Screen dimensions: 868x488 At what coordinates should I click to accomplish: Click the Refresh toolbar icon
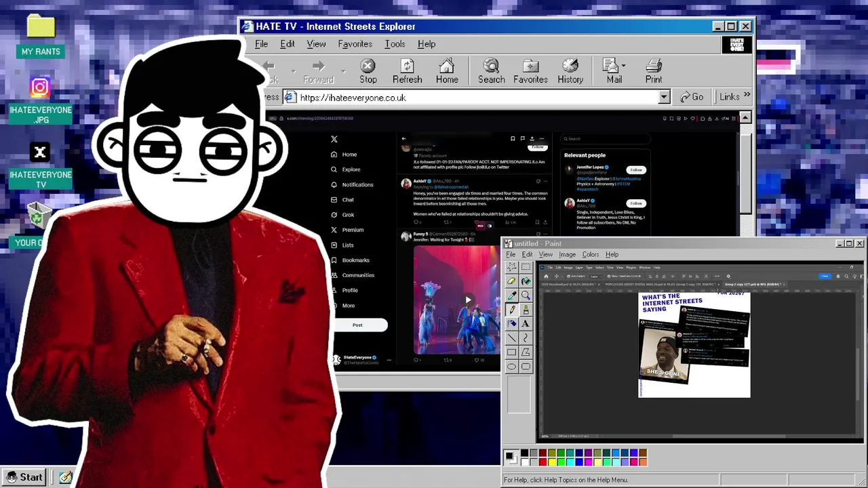pyautogui.click(x=407, y=70)
